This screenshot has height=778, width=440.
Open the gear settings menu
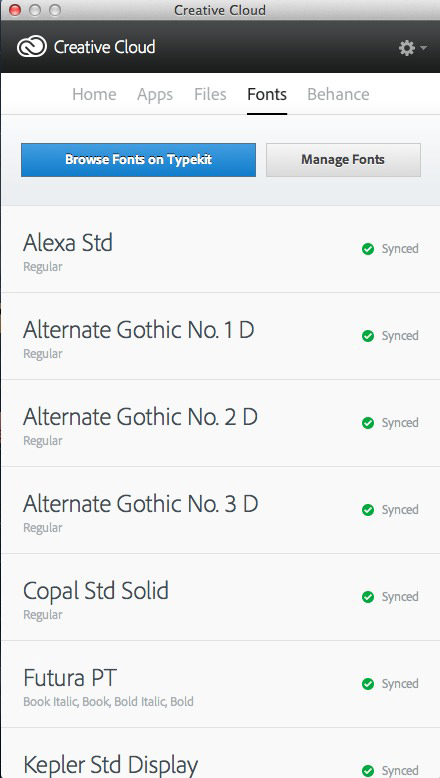click(412, 48)
